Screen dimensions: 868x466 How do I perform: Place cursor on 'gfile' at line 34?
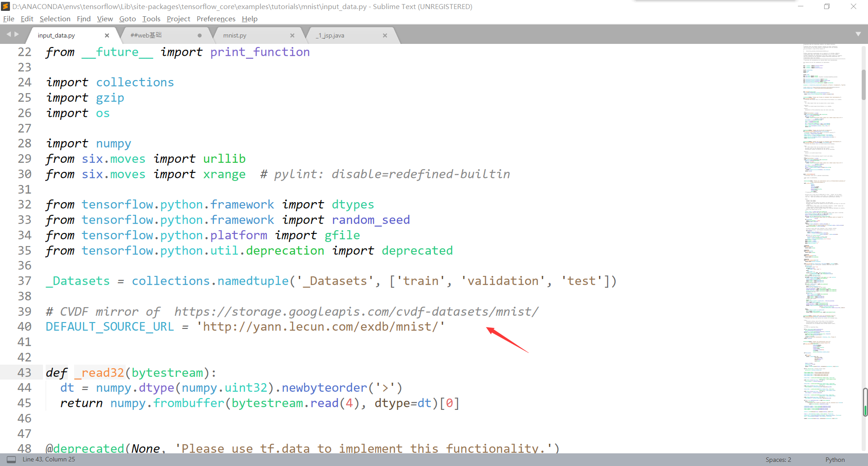(x=342, y=235)
